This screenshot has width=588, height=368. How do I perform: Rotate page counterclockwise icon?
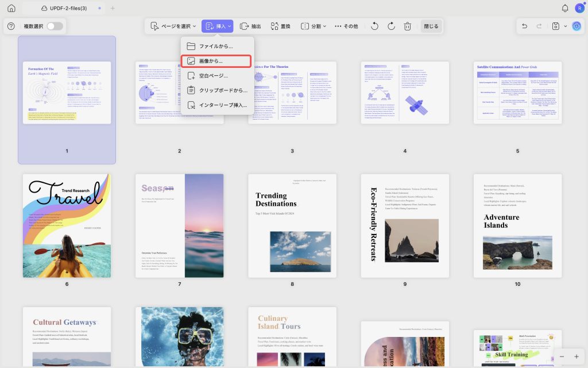click(x=374, y=26)
